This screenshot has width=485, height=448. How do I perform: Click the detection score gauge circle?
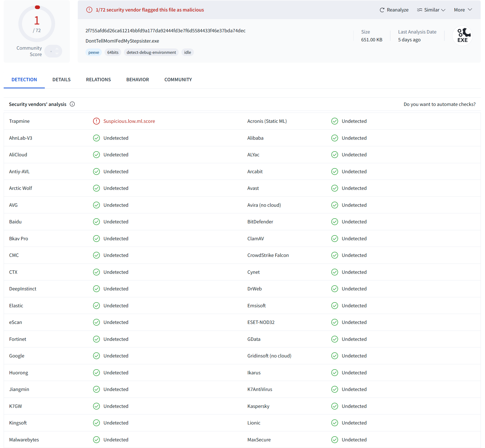pyautogui.click(x=37, y=24)
